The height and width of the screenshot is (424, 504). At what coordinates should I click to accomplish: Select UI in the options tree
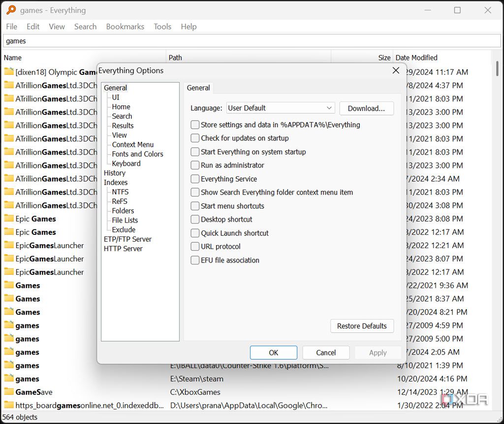tap(116, 97)
